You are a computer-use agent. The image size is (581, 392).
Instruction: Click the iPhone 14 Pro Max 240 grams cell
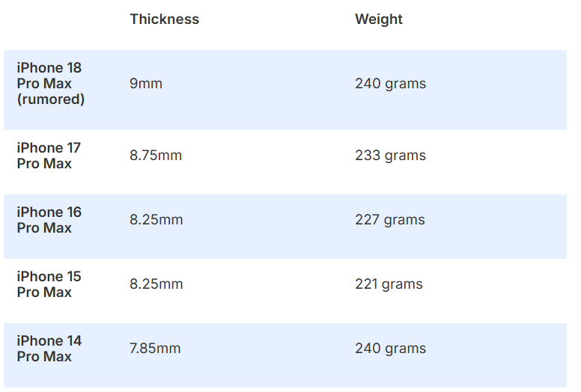click(391, 349)
